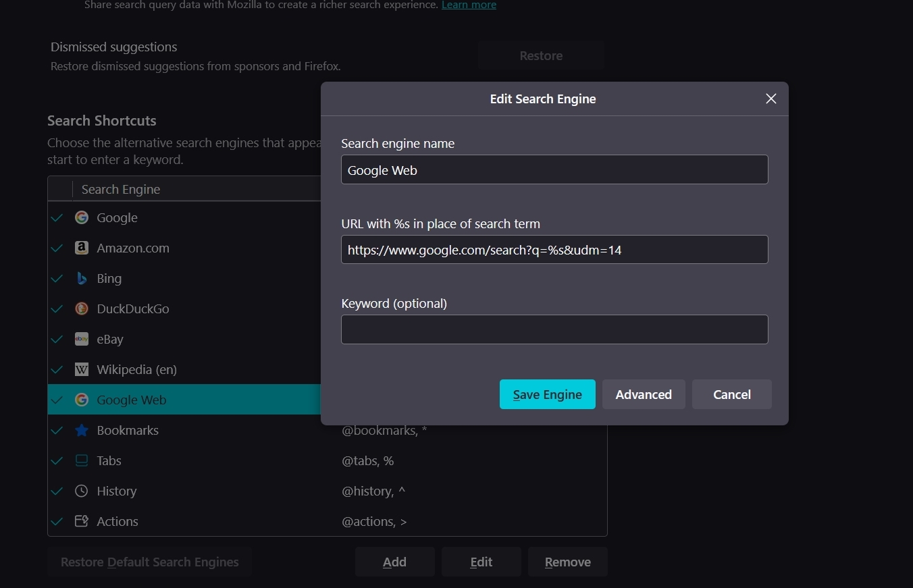Screen dimensions: 913x588
Task: Click into the search engine name field
Action: [x=554, y=169]
